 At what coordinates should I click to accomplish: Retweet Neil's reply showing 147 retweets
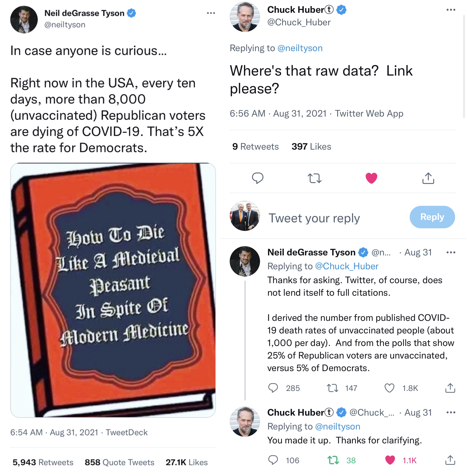coord(333,388)
